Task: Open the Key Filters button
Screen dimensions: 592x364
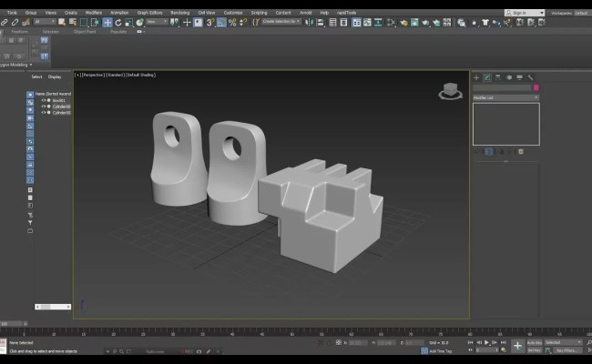Action: coord(566,350)
